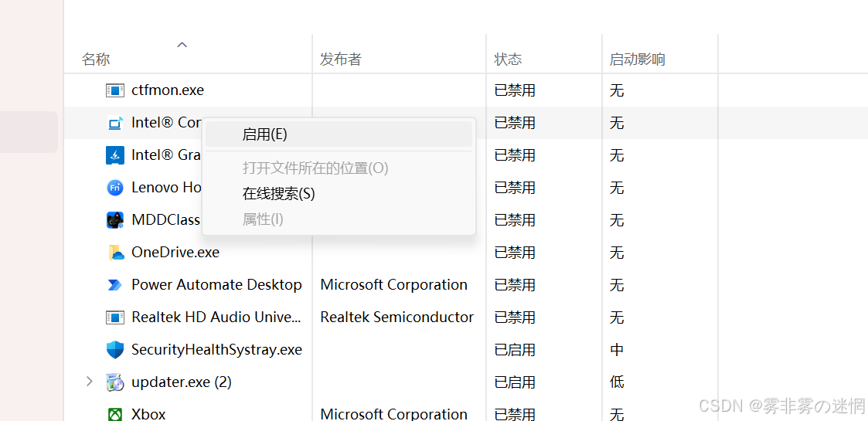Click 已禁用 status of Power Automate Desktop
868x421 pixels.
click(515, 285)
